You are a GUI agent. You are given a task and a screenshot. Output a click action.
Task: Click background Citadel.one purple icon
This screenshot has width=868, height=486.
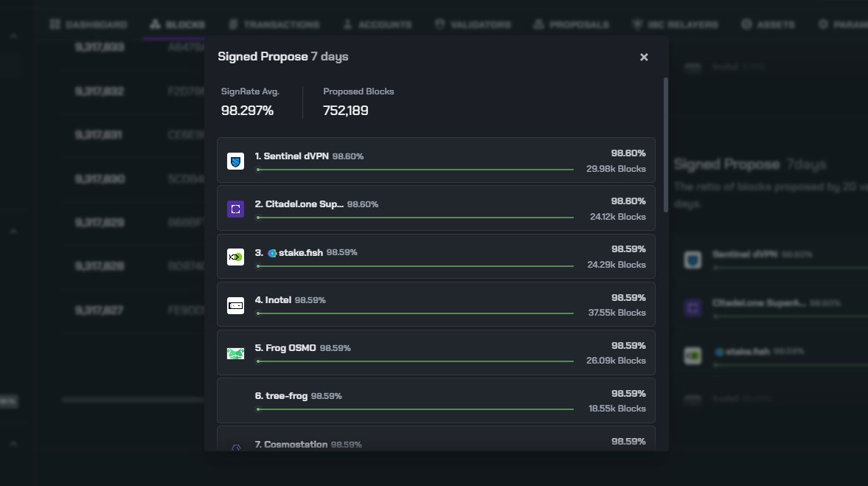click(692, 308)
